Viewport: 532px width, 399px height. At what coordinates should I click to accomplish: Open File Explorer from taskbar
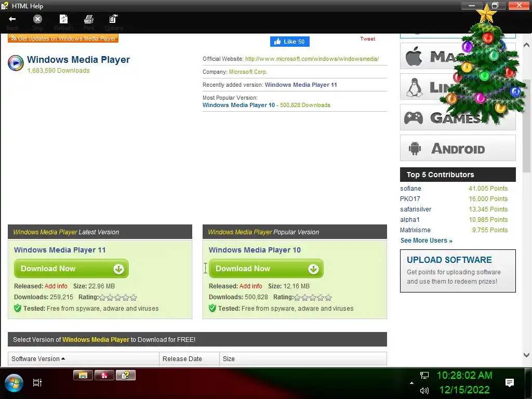pyautogui.click(x=83, y=375)
